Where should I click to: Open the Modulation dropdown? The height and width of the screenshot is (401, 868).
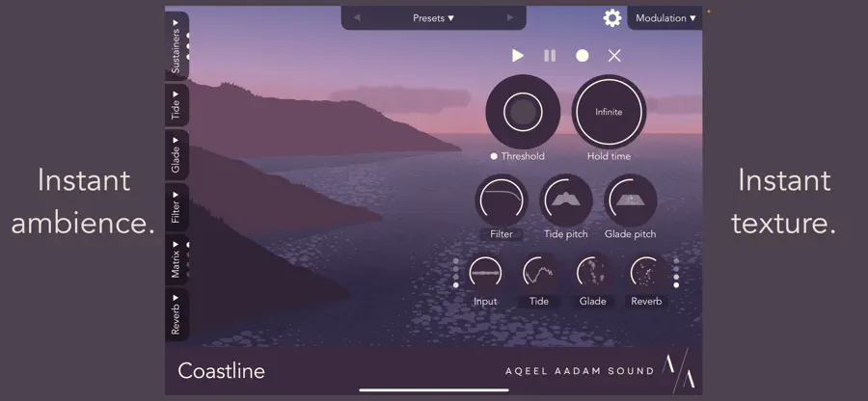[665, 18]
